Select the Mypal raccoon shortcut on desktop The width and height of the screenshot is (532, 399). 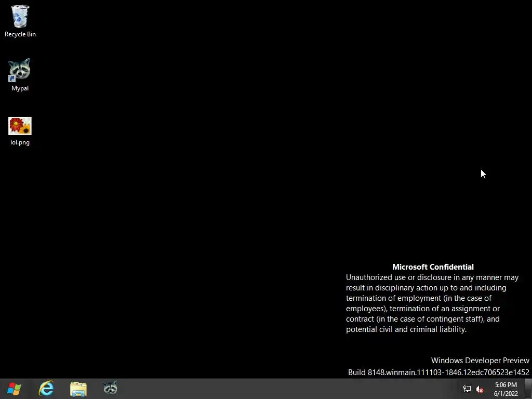click(x=19, y=70)
